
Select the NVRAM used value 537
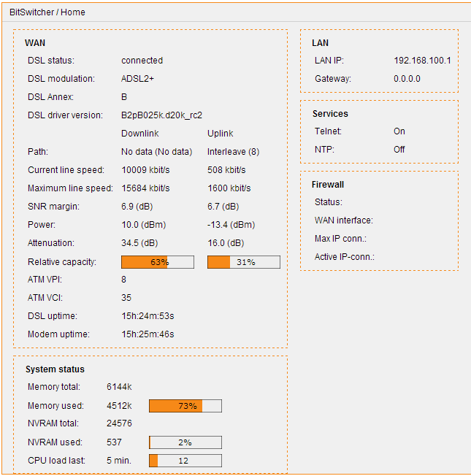pos(114,442)
